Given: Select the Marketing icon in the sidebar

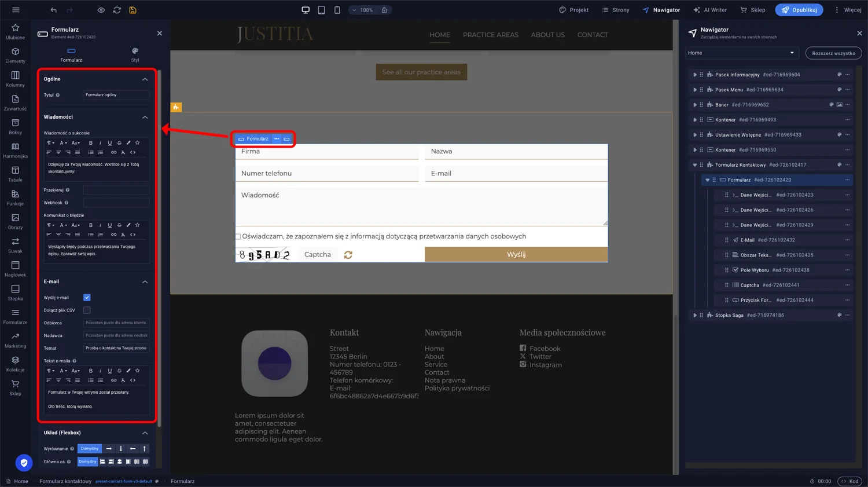Looking at the screenshot, I should [15, 342].
